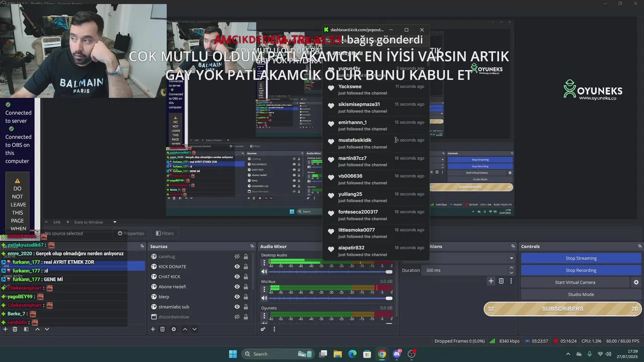The height and width of the screenshot is (362, 644).
Task: Open virtual camera settings gear
Action: [x=636, y=283]
